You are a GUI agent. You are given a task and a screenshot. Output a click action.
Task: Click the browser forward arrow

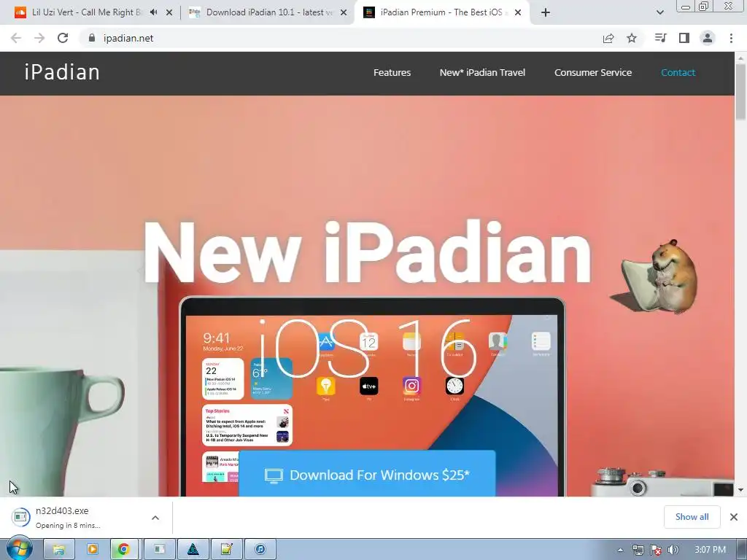[39, 38]
